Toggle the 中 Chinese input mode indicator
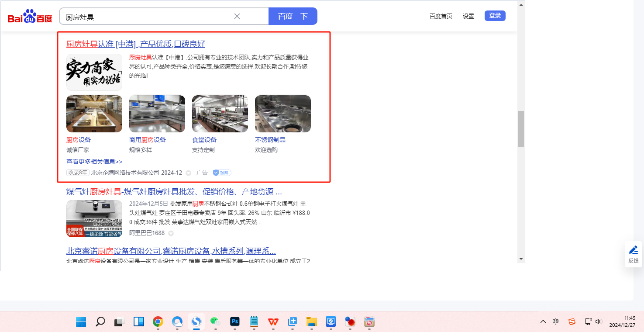The height and width of the screenshot is (332, 644). (x=555, y=322)
